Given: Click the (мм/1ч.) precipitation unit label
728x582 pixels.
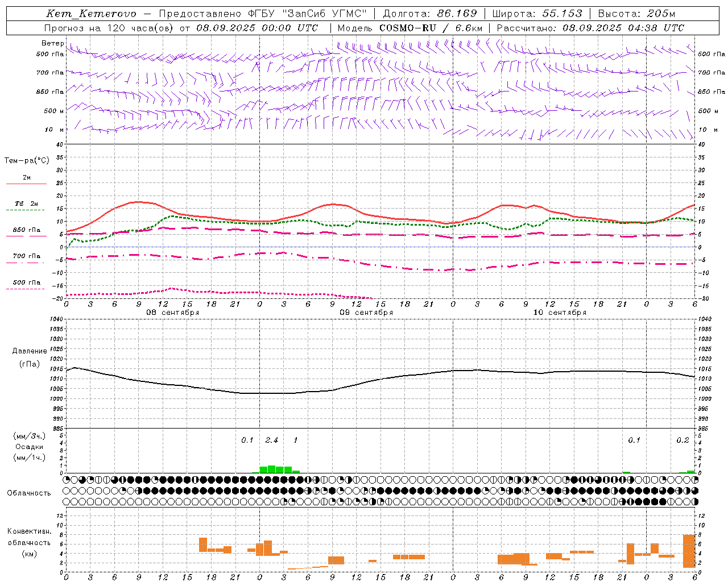Looking at the screenshot, I should pos(30,458).
